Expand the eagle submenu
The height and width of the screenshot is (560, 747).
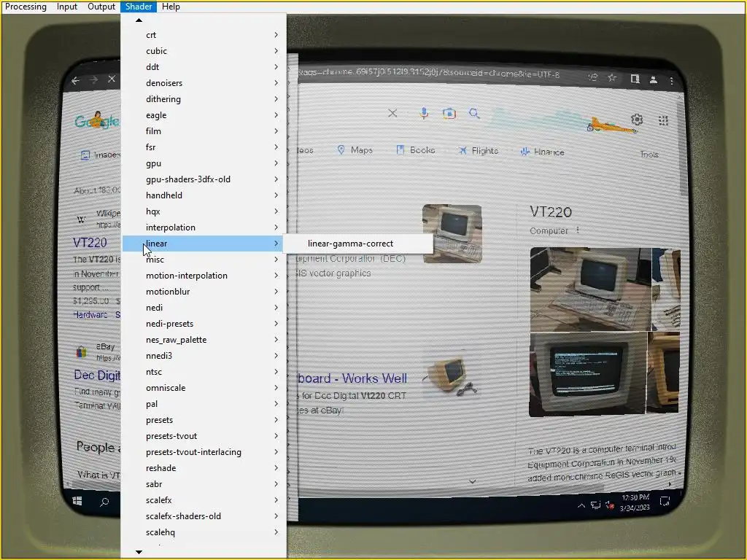tap(204, 115)
